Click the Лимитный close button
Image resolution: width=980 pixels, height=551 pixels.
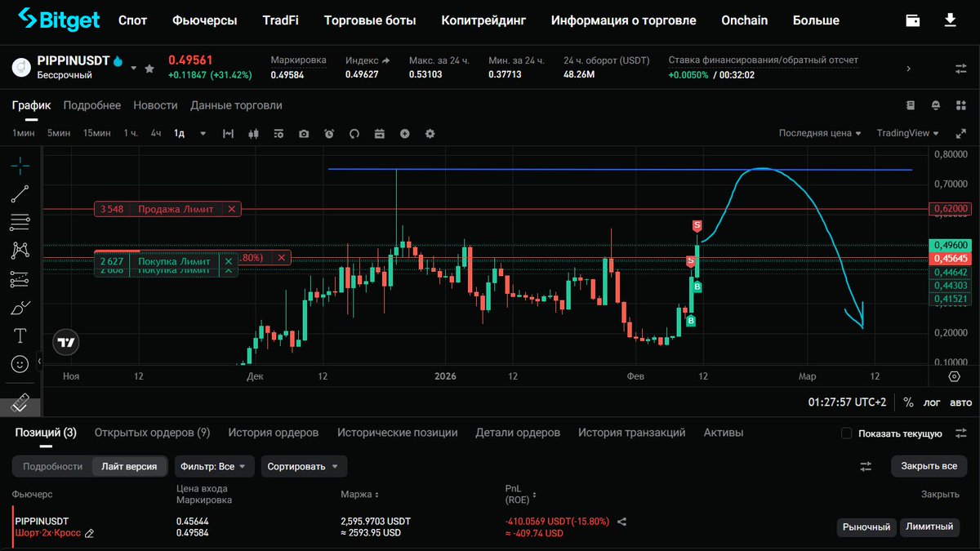point(929,527)
